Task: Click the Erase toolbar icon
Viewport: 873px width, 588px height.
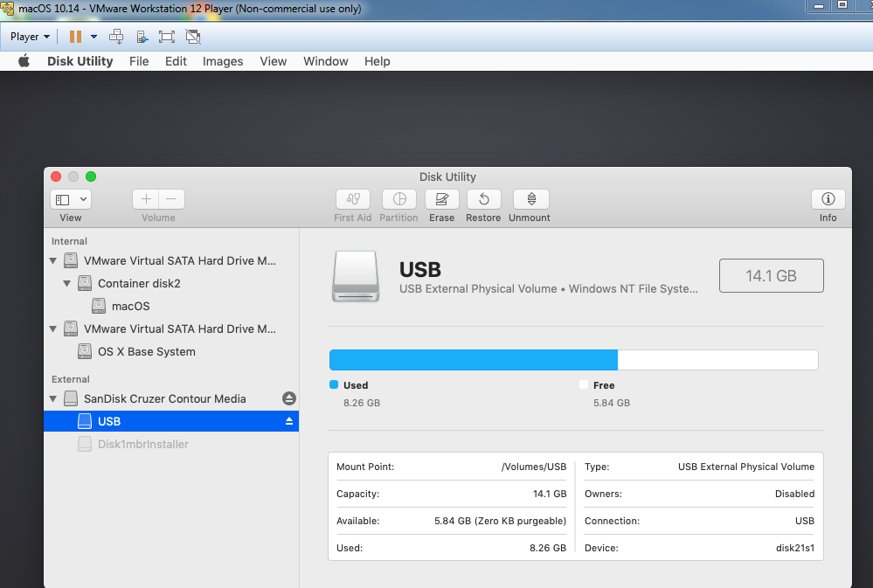Action: point(441,199)
